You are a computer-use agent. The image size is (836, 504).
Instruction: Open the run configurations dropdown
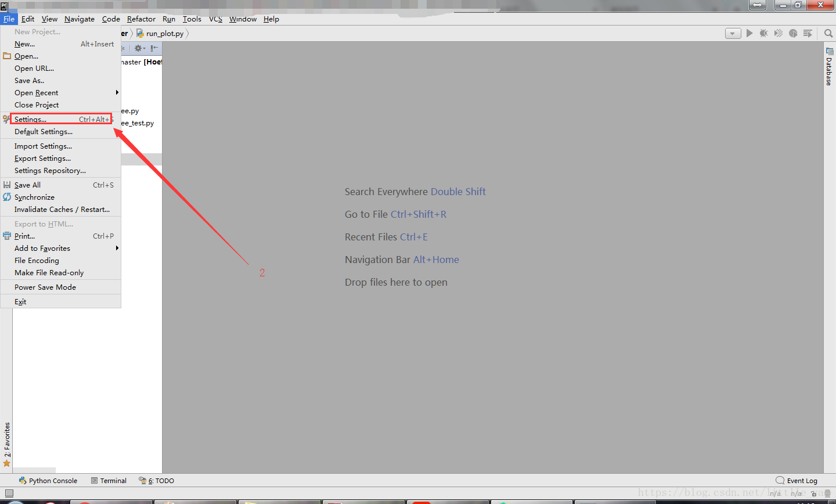tap(733, 33)
